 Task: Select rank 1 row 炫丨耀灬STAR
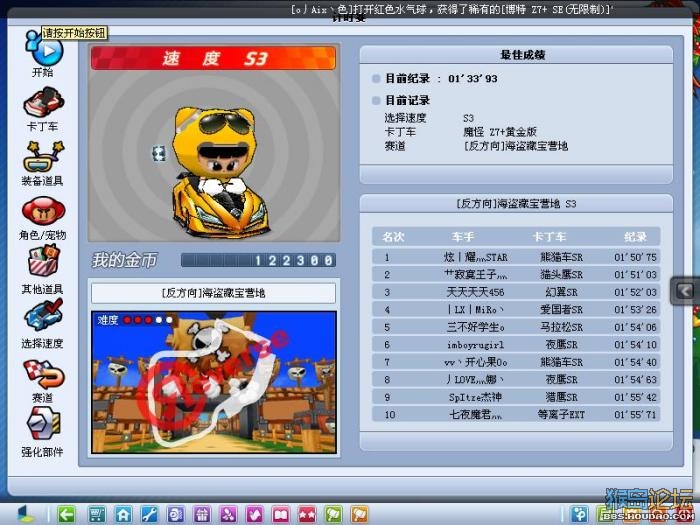[516, 257]
